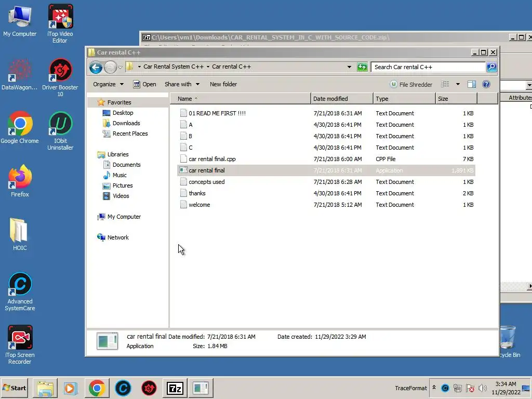
Task: Click the Driver Booster 10 desktop icon
Action: tap(60, 78)
